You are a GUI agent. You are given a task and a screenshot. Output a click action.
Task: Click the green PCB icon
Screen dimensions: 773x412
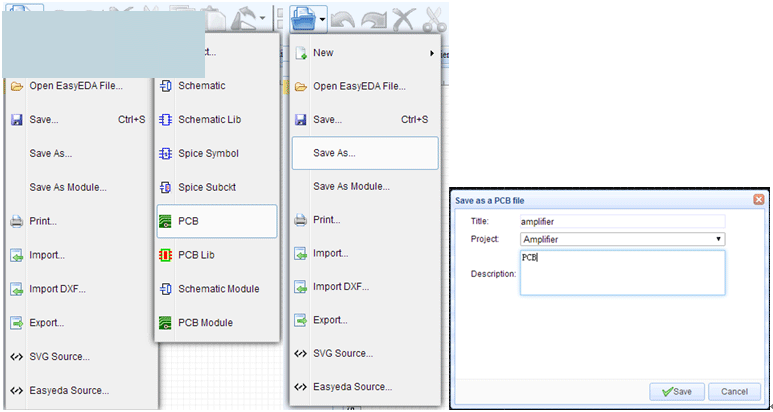point(166,222)
